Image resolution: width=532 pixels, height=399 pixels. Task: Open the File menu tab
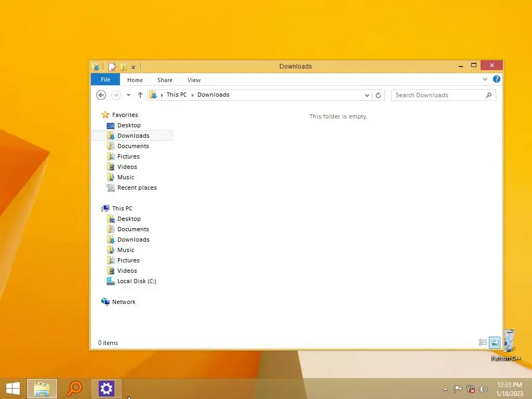(x=105, y=79)
